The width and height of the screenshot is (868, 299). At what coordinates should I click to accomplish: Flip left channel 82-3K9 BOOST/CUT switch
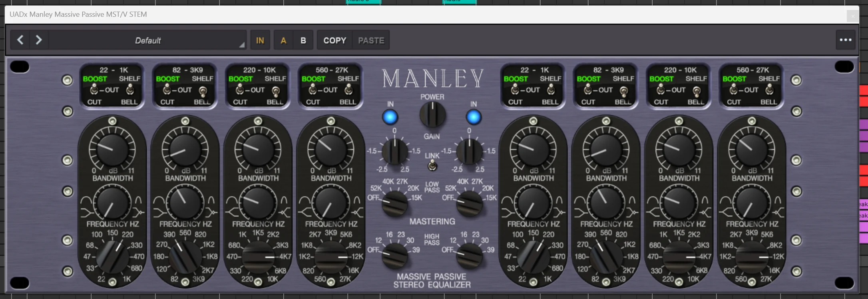(167, 89)
